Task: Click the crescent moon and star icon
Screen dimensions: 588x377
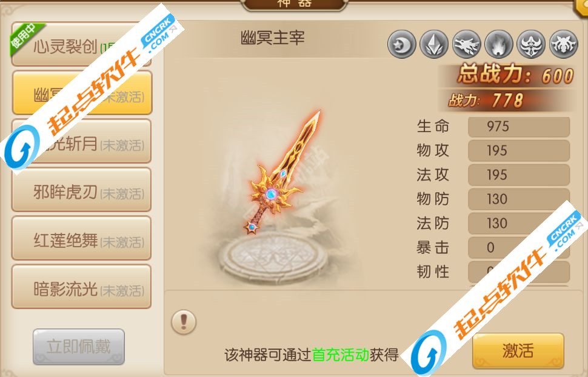Action: point(402,44)
